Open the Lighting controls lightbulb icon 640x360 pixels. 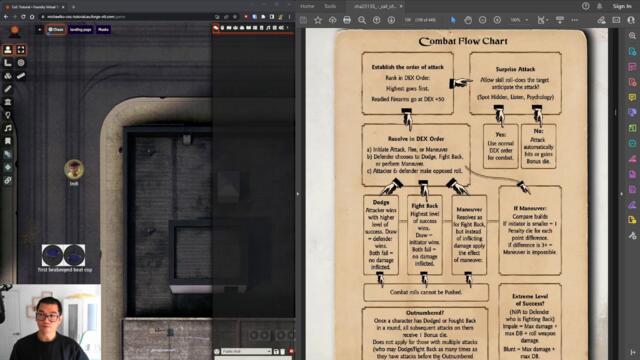point(8,115)
